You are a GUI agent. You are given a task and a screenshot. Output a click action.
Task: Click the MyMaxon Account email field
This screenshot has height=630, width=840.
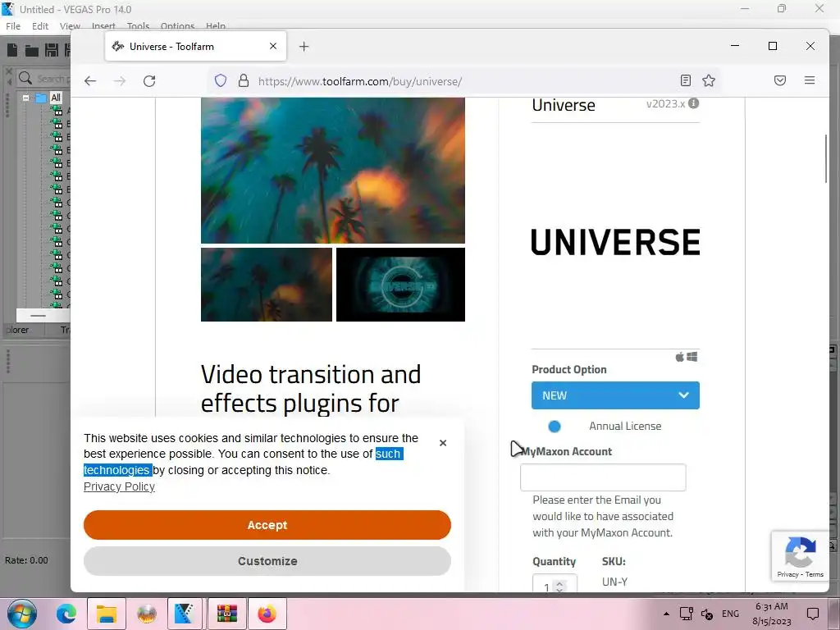[603, 477]
